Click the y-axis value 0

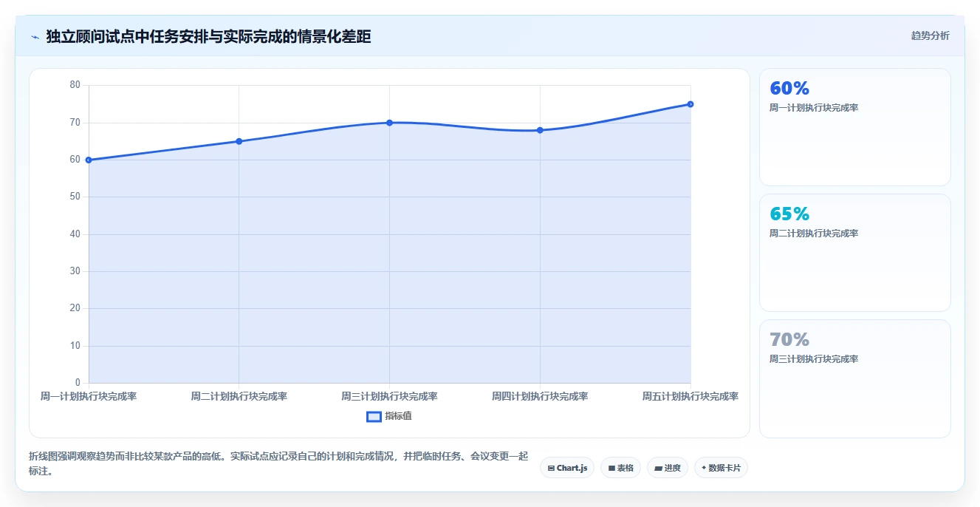(x=78, y=383)
